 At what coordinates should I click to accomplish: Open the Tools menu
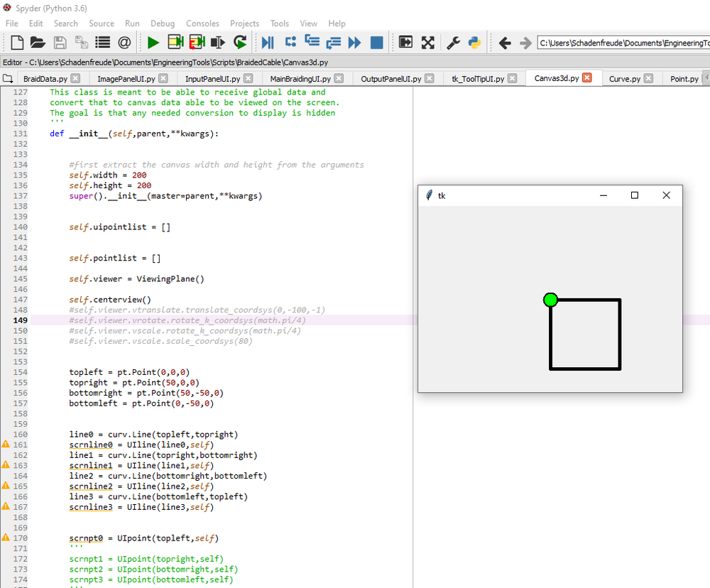(x=279, y=23)
